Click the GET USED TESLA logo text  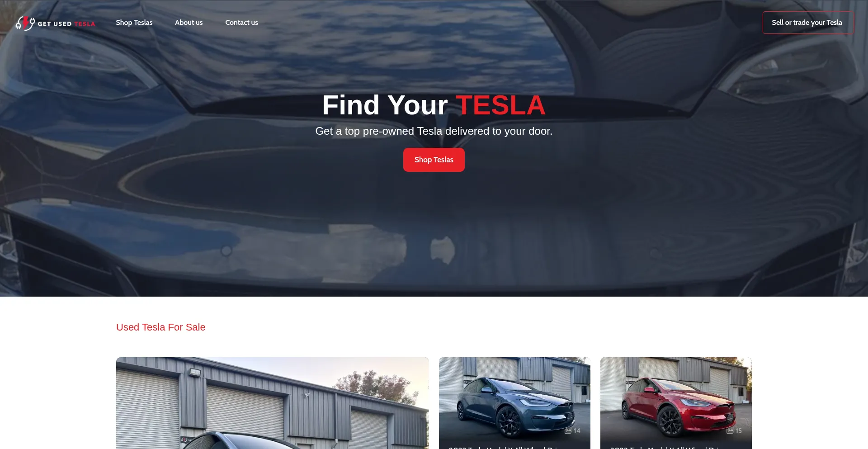click(x=66, y=24)
